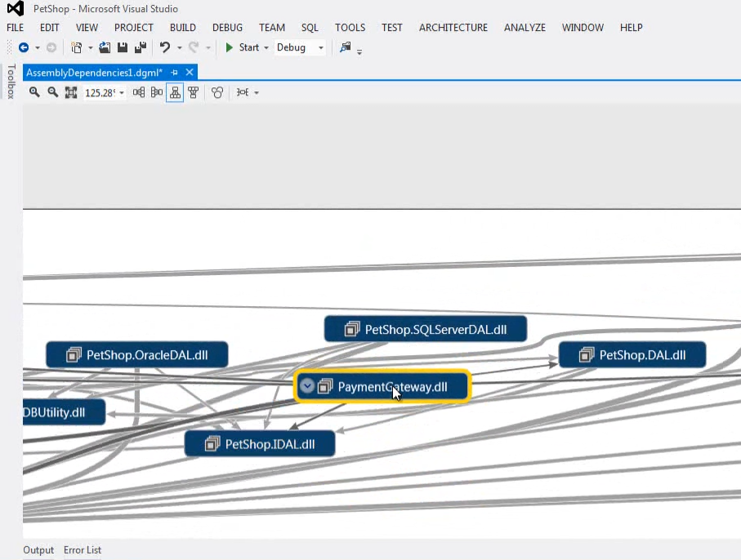Open the VIEW menu

pos(87,28)
